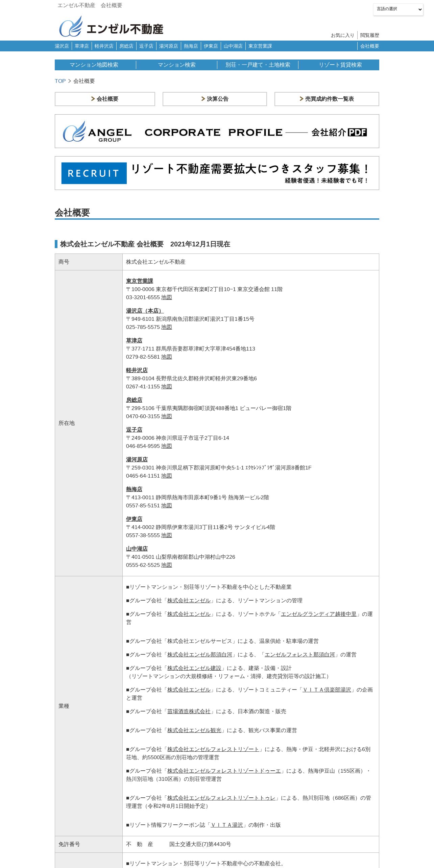Click the 株式会社エンゼル不動産 cell in the 商号 row
This screenshot has height=868, width=434.
[x=251, y=262]
